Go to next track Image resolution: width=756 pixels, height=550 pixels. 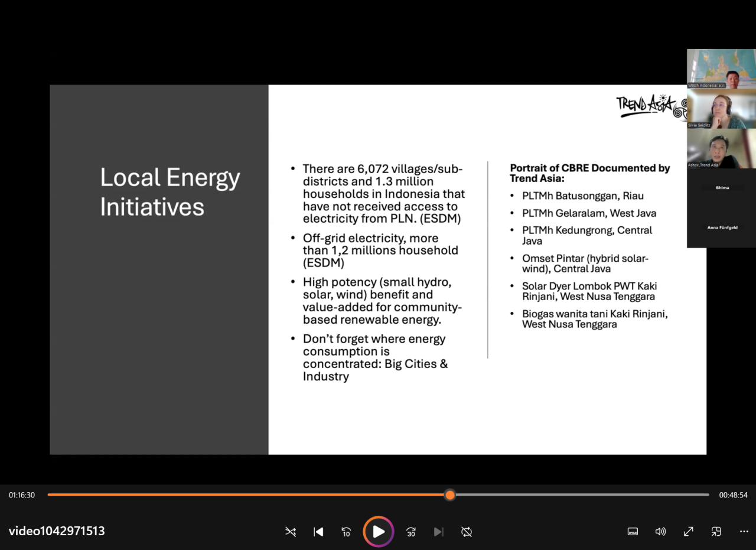click(438, 532)
